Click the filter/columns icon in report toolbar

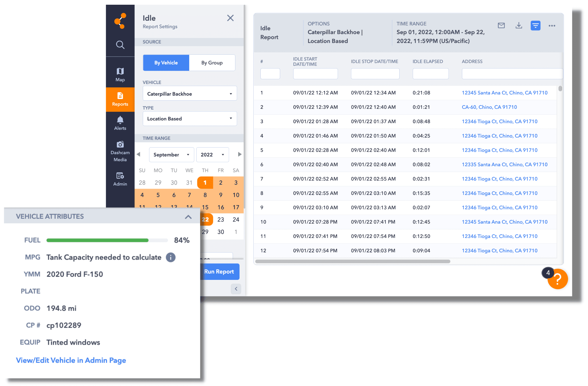point(535,25)
